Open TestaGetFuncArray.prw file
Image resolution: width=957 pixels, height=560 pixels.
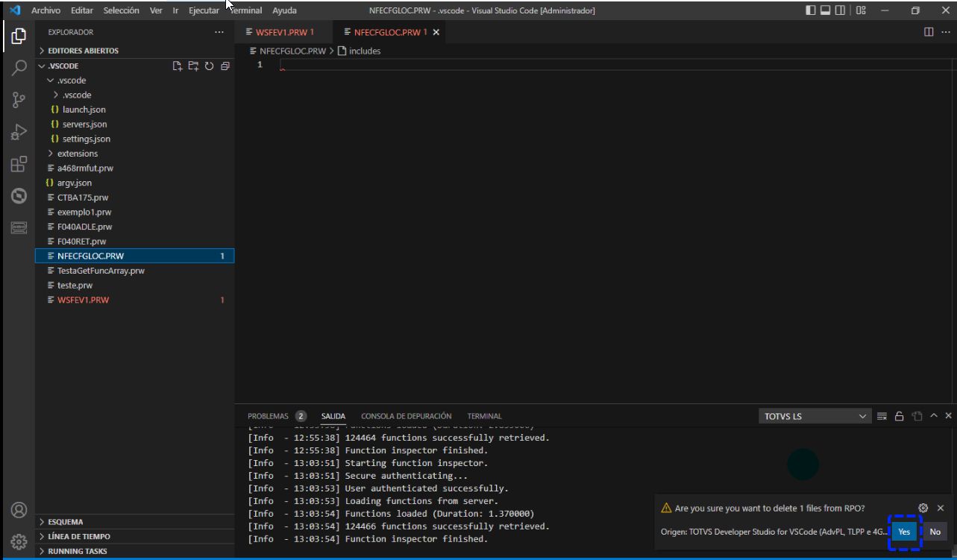pyautogui.click(x=135, y=271)
